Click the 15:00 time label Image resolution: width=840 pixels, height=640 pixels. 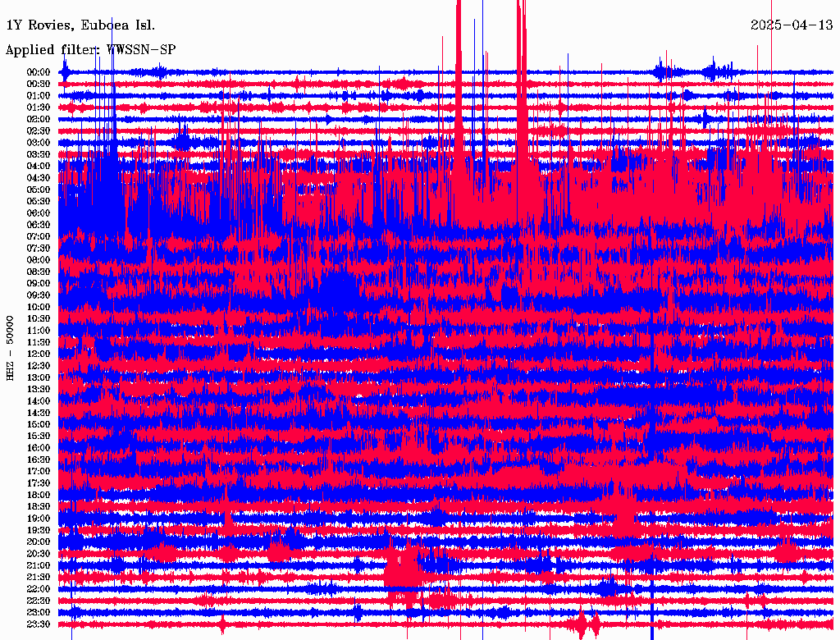click(x=39, y=424)
